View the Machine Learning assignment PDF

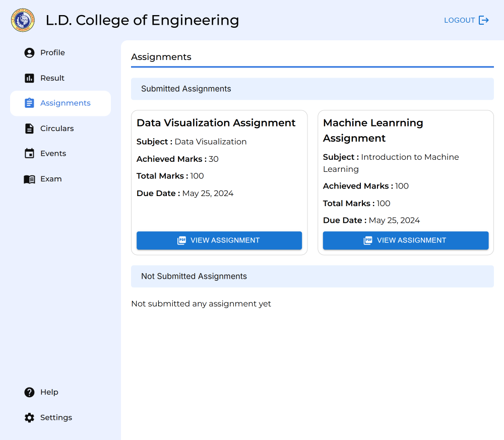(406, 240)
